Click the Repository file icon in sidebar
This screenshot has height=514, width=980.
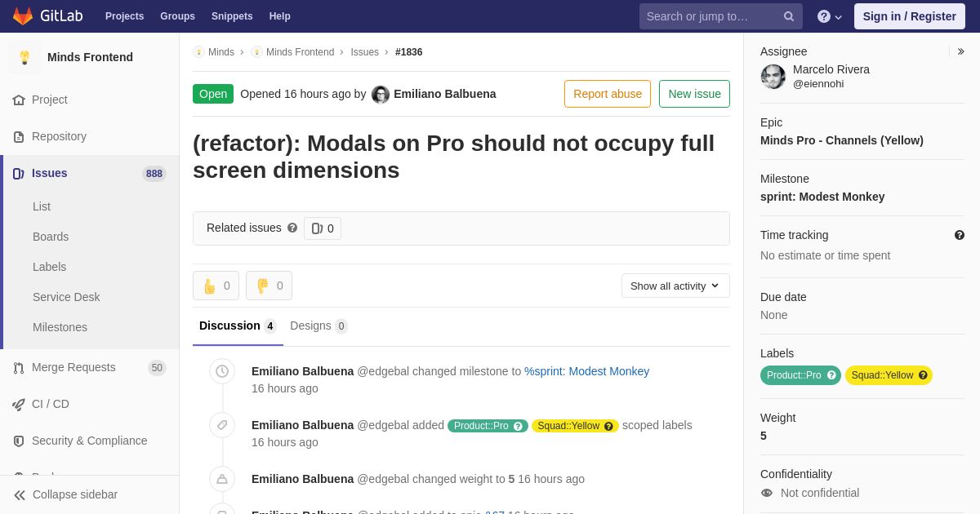pyautogui.click(x=19, y=136)
